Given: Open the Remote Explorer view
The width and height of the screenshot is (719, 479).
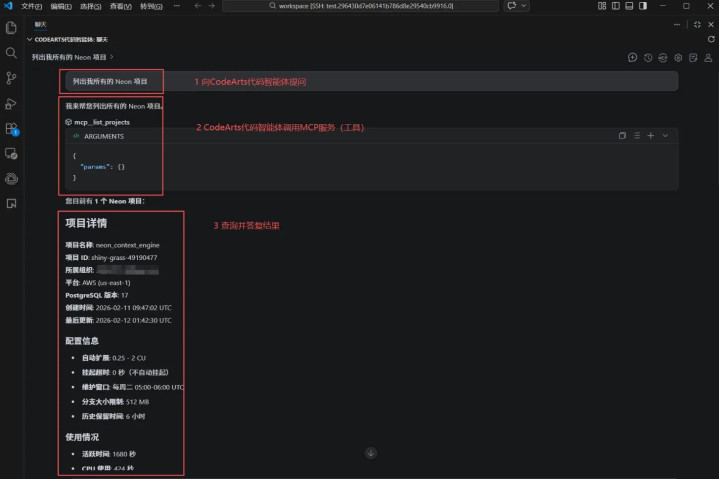Looking at the screenshot, I should click(11, 154).
